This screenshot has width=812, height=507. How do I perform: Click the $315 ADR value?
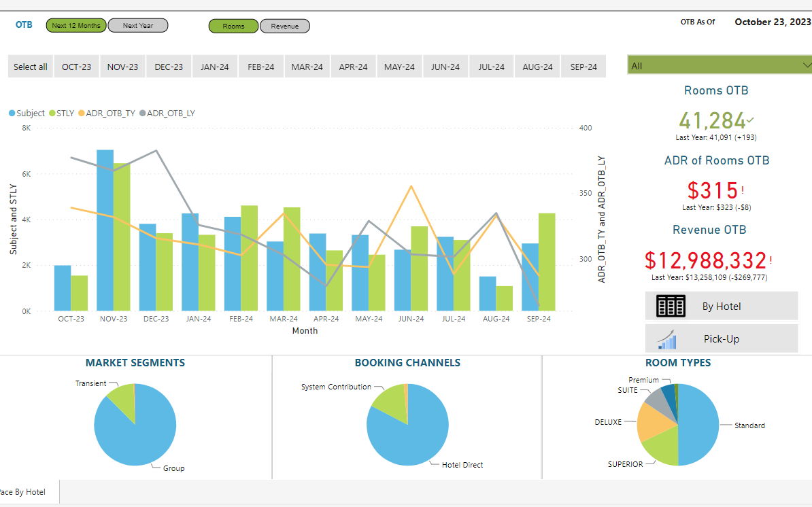pyautogui.click(x=713, y=190)
